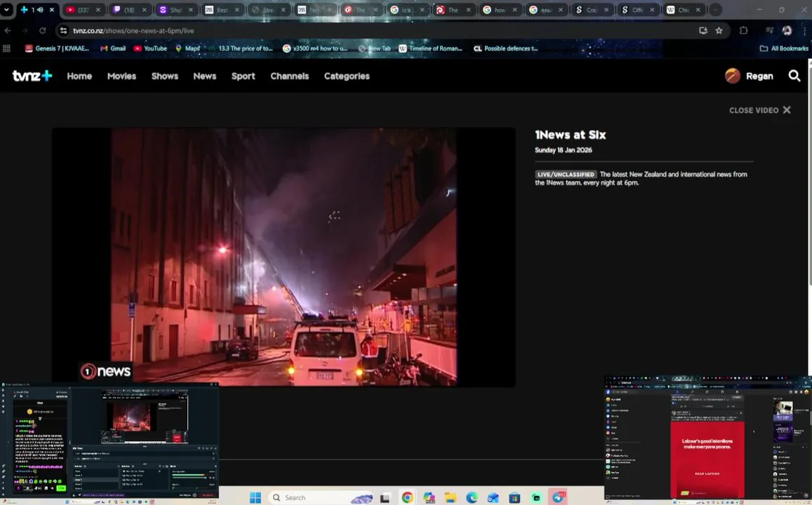Screen dimensions: 812x505
Task: Open the green streaming app on taskbar
Action: (536, 498)
